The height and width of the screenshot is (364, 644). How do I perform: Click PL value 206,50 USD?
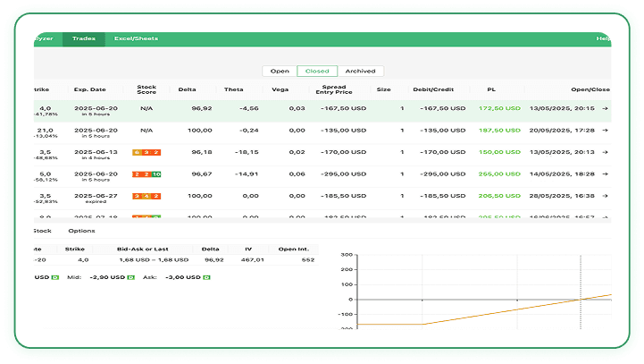499,196
